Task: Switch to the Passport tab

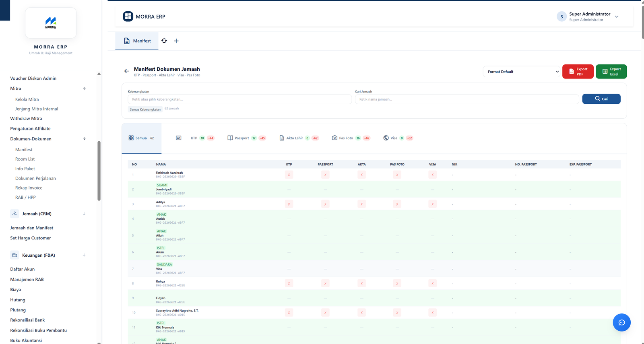Action: click(247, 138)
